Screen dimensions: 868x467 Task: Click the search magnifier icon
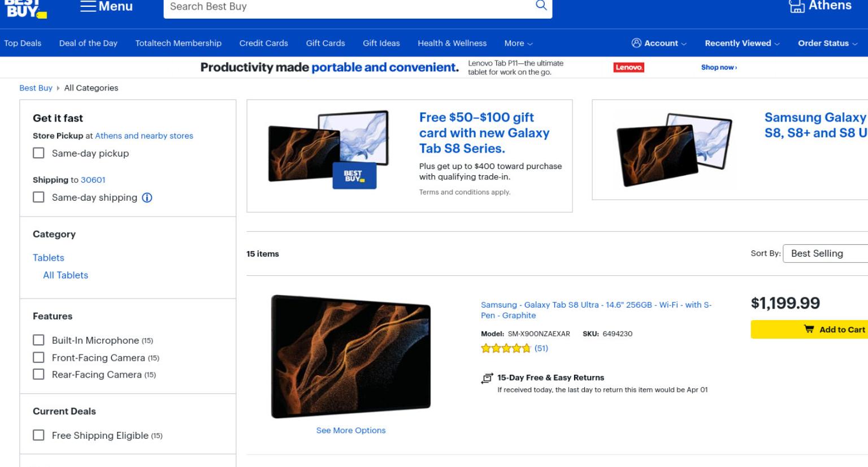point(541,6)
